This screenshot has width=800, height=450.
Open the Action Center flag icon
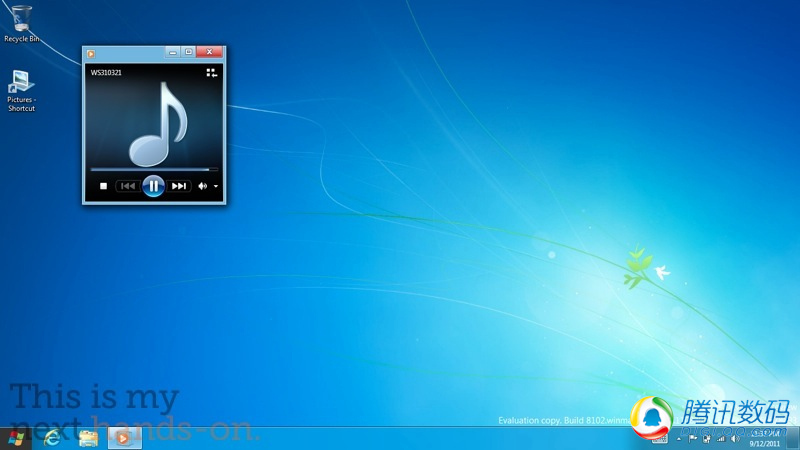tap(692, 439)
